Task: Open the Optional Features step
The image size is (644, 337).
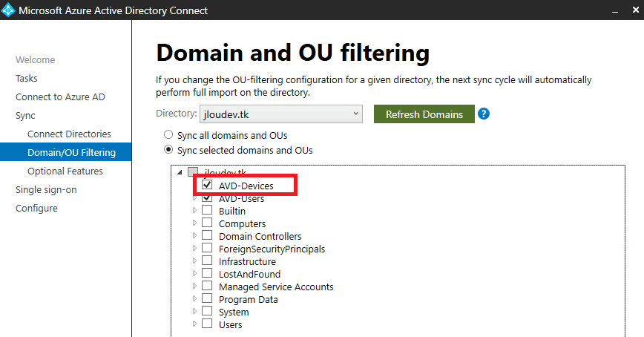Action: [x=65, y=171]
